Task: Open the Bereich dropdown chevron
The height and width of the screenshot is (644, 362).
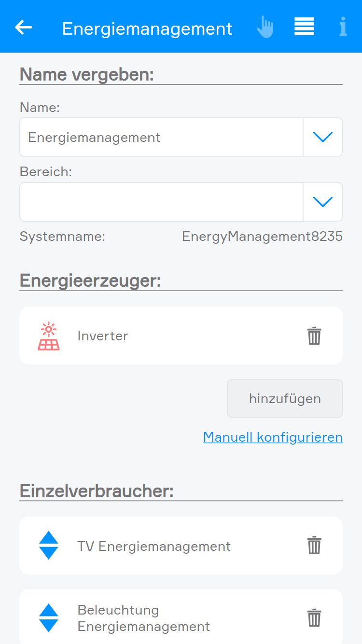Action: click(x=322, y=202)
